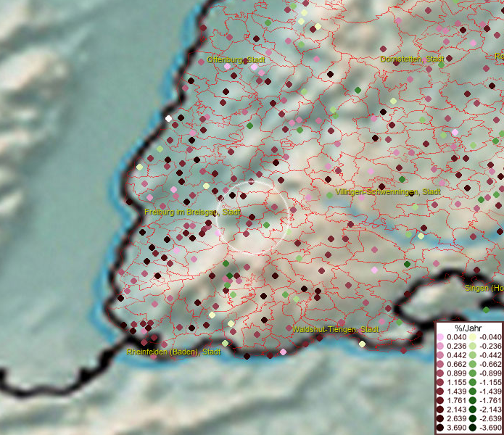Viewport: 504px width, 435px height.
Task: Click the -0.899 legend value
Action: (x=490, y=373)
